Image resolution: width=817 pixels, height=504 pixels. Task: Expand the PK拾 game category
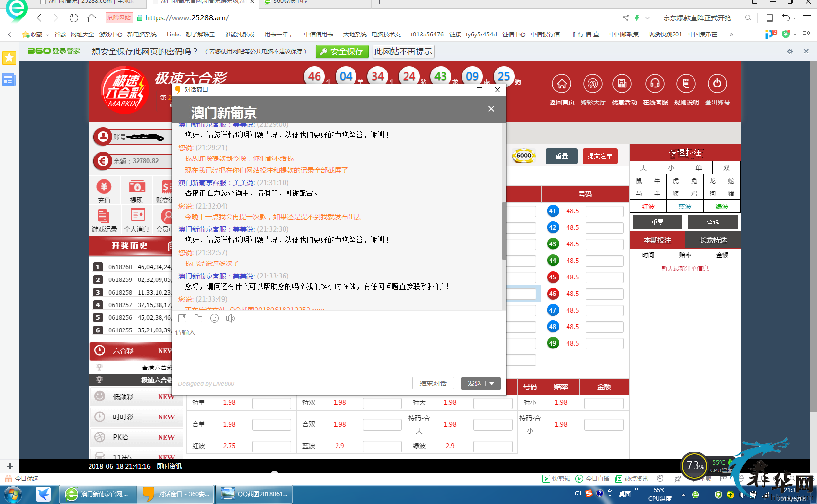click(136, 437)
